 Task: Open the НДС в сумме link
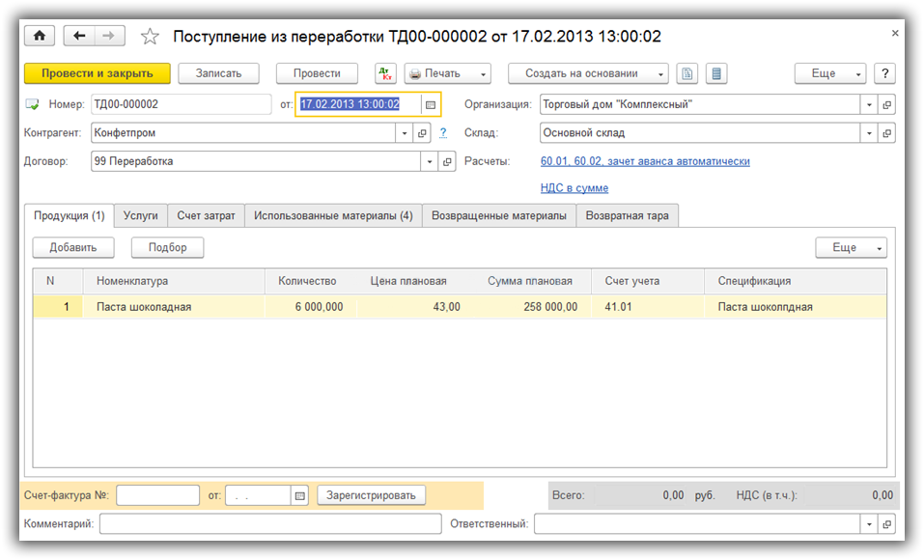click(574, 188)
